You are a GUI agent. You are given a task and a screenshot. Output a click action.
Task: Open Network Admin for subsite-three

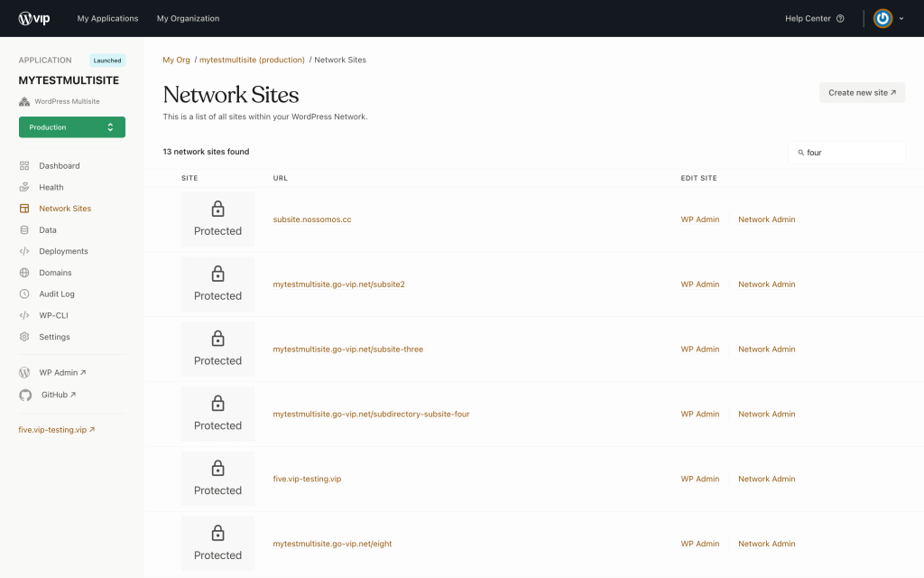(x=767, y=350)
